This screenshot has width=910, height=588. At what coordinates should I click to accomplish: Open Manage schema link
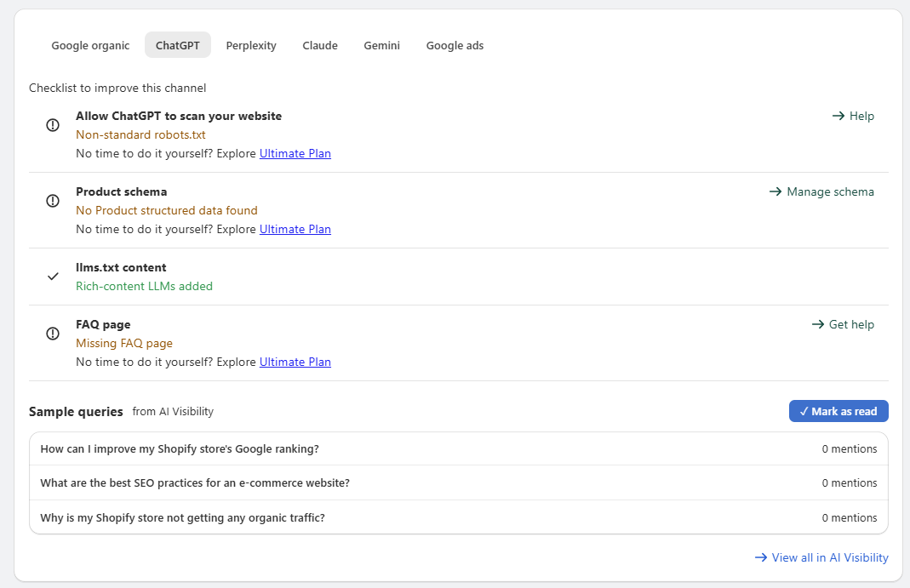(821, 191)
